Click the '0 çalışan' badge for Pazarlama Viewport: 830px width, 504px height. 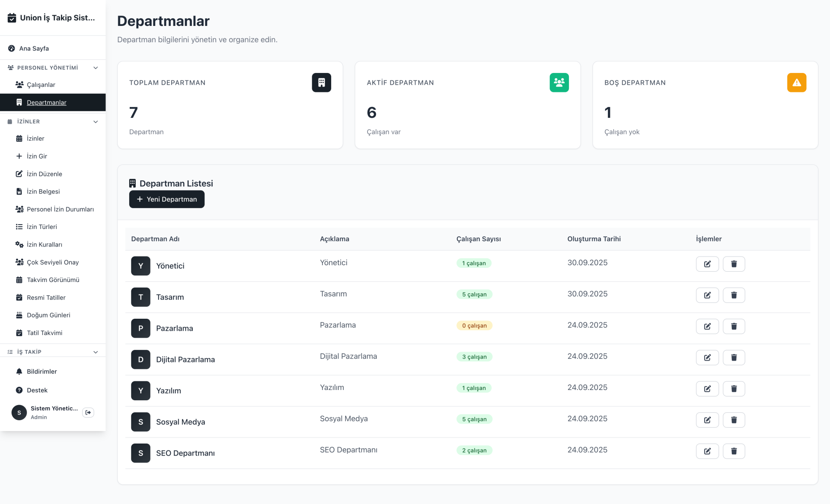(x=474, y=326)
